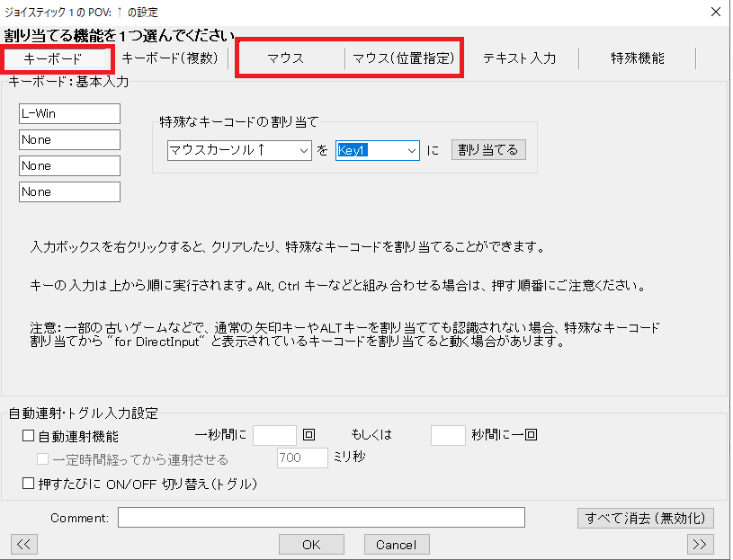
Task: Click the second None key input box
Action: click(69, 165)
